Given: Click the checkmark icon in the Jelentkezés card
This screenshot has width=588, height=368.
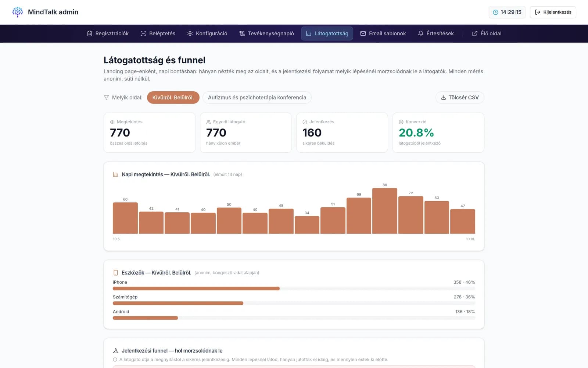Looking at the screenshot, I should pyautogui.click(x=305, y=122).
